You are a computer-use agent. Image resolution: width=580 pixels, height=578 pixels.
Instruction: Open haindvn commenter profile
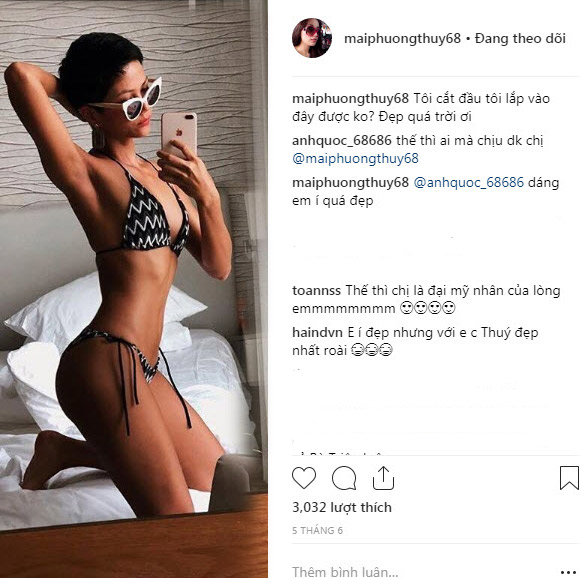(317, 332)
